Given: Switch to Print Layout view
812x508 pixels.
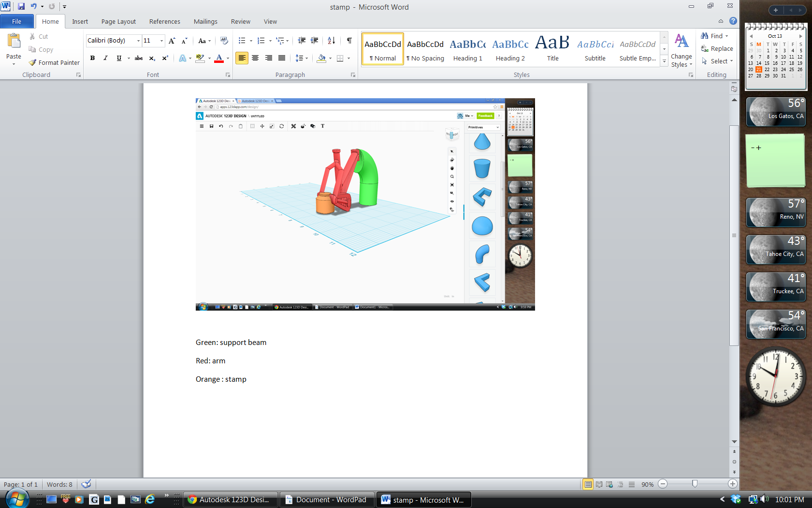Looking at the screenshot, I should (588, 484).
